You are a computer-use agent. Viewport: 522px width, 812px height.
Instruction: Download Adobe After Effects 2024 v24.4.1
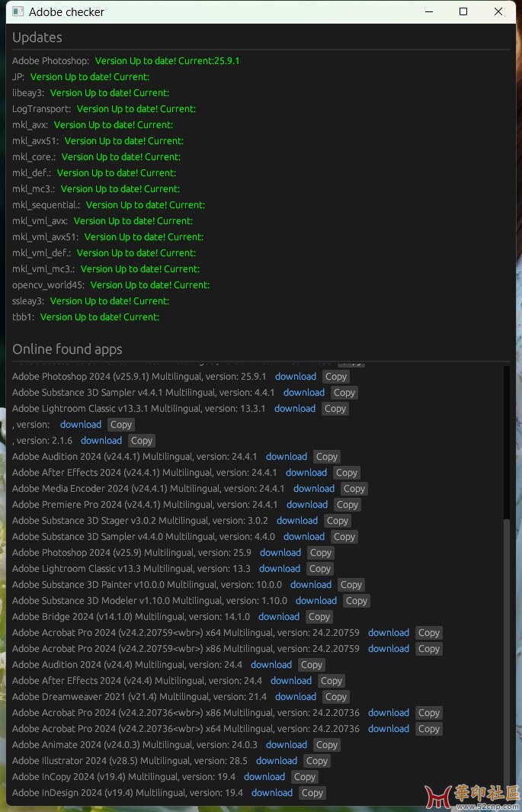point(306,473)
